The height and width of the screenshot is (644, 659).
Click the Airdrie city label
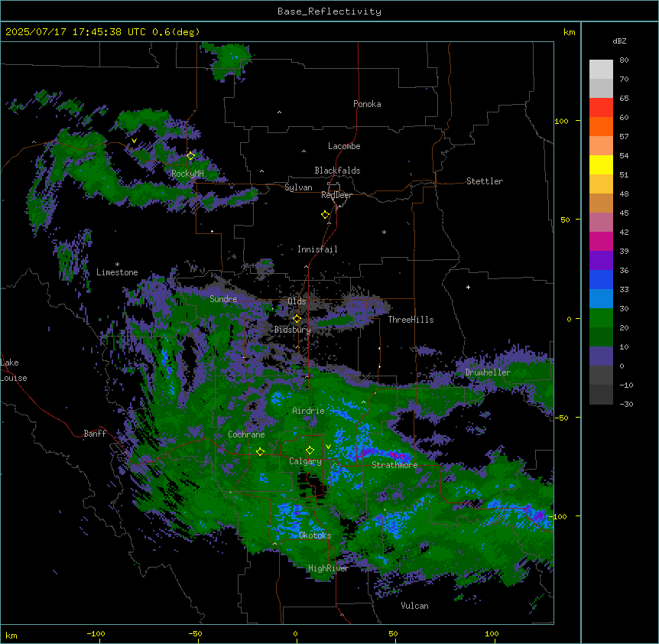(x=308, y=411)
